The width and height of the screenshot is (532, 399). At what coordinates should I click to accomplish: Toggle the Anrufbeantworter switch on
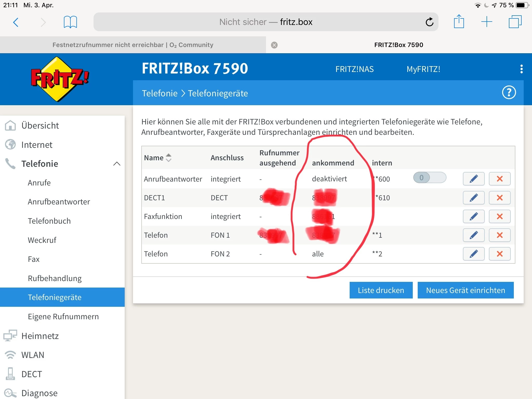[430, 178]
